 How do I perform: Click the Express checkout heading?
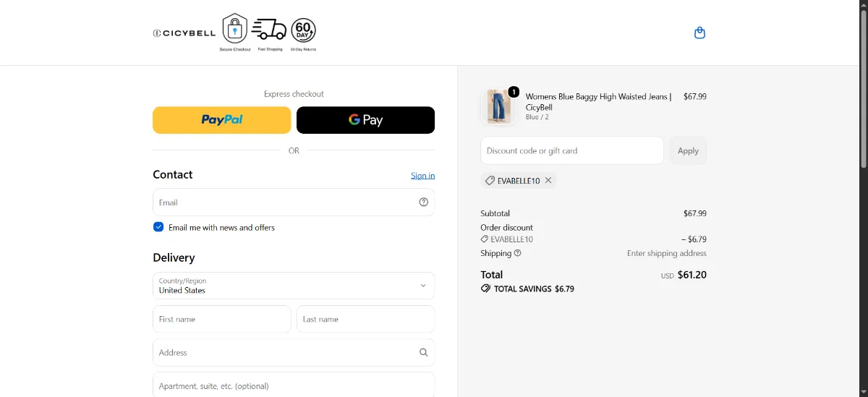coord(294,94)
